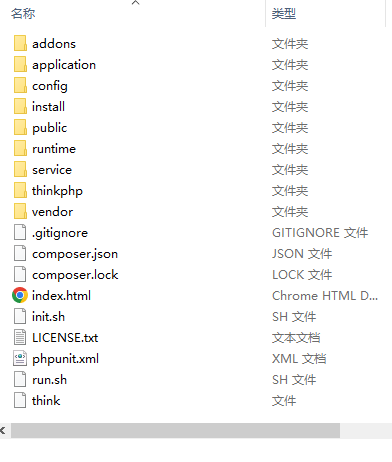Click the scrollbar left arrow
Screen dimensions: 392x462
[x=3, y=431]
